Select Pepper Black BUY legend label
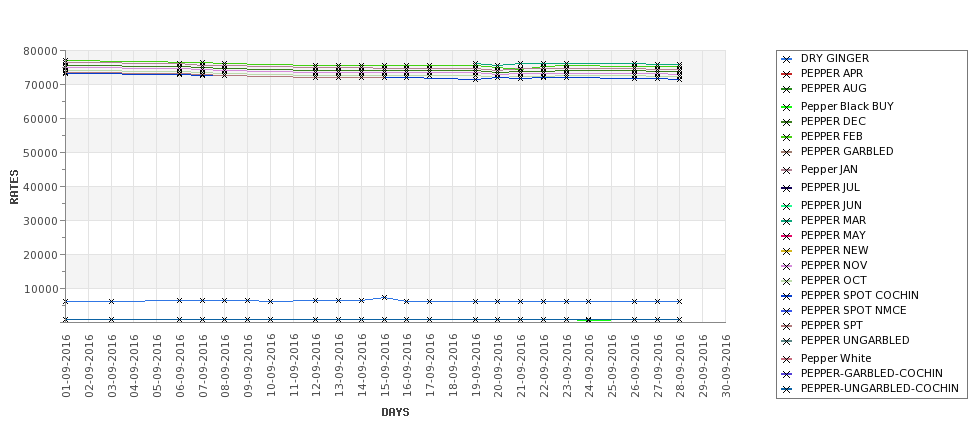Image resolution: width=975 pixels, height=429 pixels. [847, 106]
